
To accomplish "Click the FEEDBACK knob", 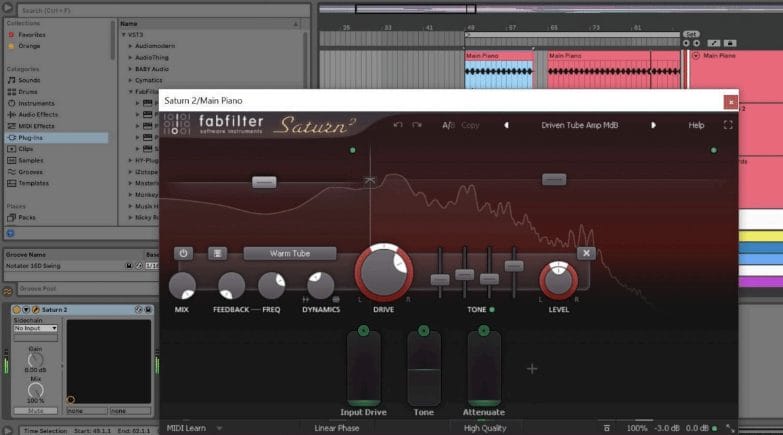I will tap(231, 286).
